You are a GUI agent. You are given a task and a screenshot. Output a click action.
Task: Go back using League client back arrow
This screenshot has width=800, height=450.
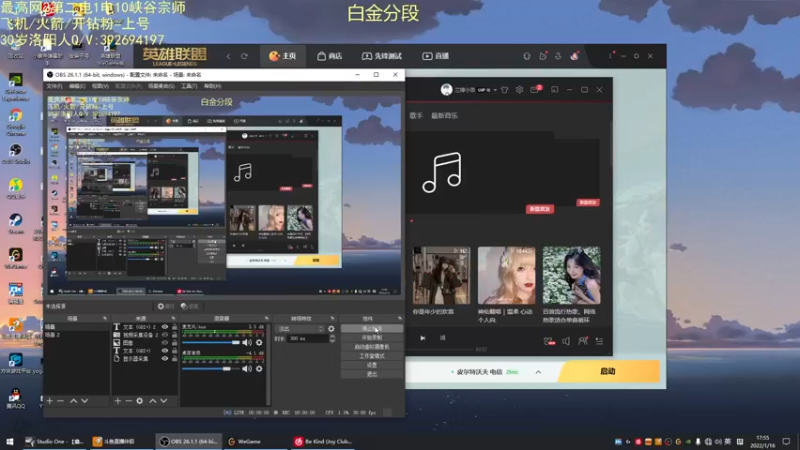pyautogui.click(x=229, y=56)
